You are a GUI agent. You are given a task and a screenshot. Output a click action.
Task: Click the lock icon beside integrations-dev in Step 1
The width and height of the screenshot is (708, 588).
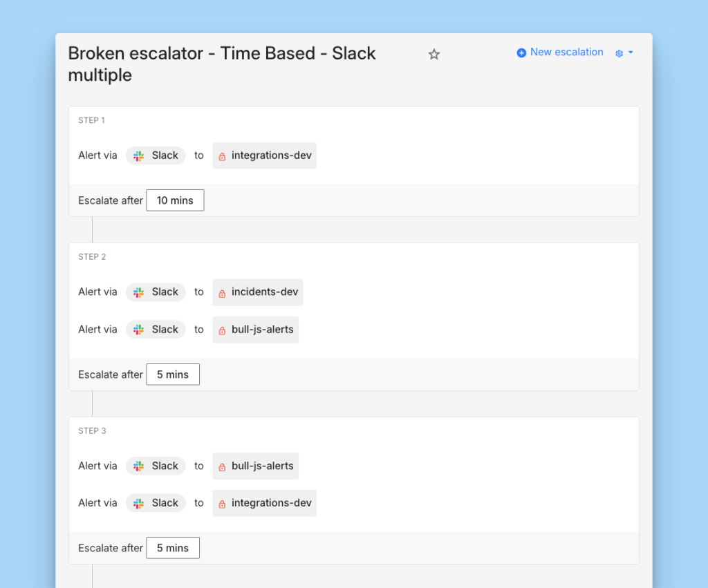(222, 156)
